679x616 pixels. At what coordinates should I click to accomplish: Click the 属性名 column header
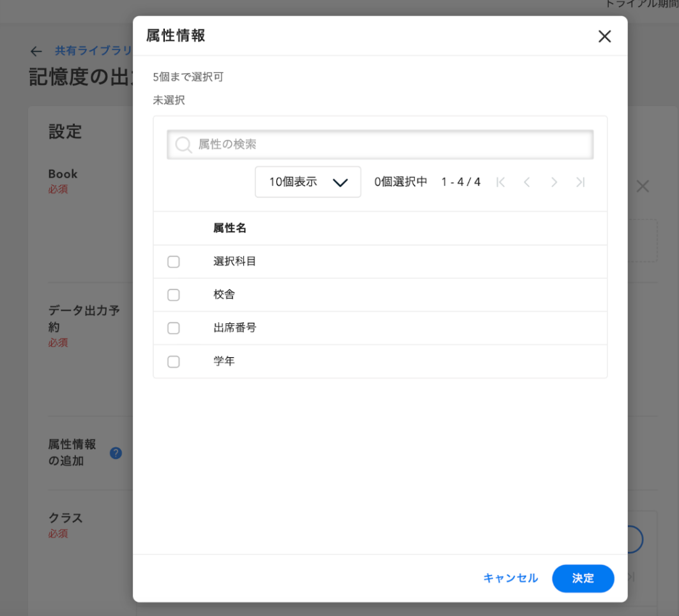click(229, 228)
